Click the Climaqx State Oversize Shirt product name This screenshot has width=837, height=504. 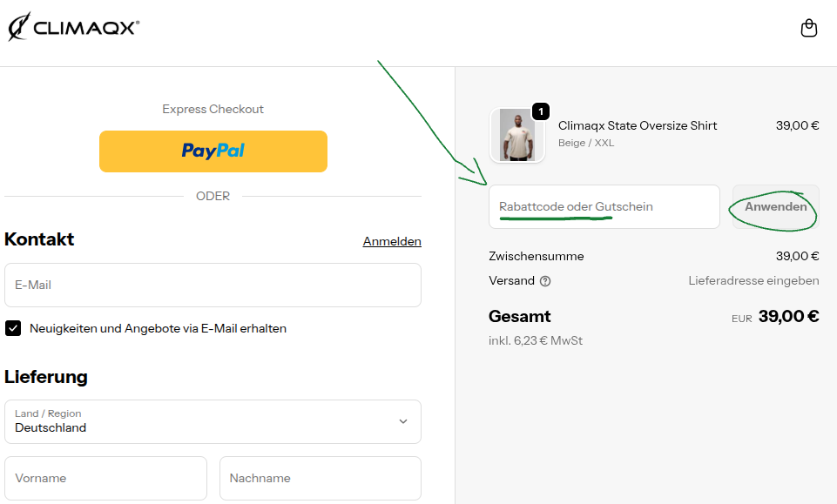tap(638, 125)
